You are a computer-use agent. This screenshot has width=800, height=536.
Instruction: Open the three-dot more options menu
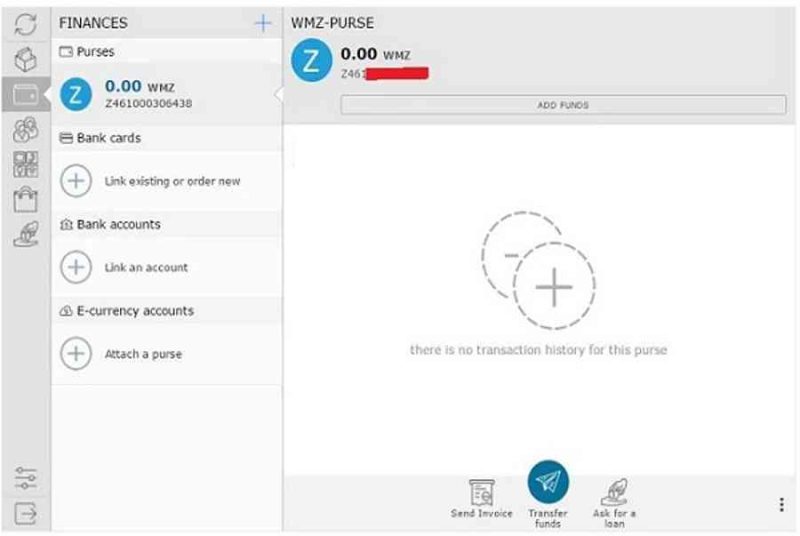pyautogui.click(x=782, y=504)
